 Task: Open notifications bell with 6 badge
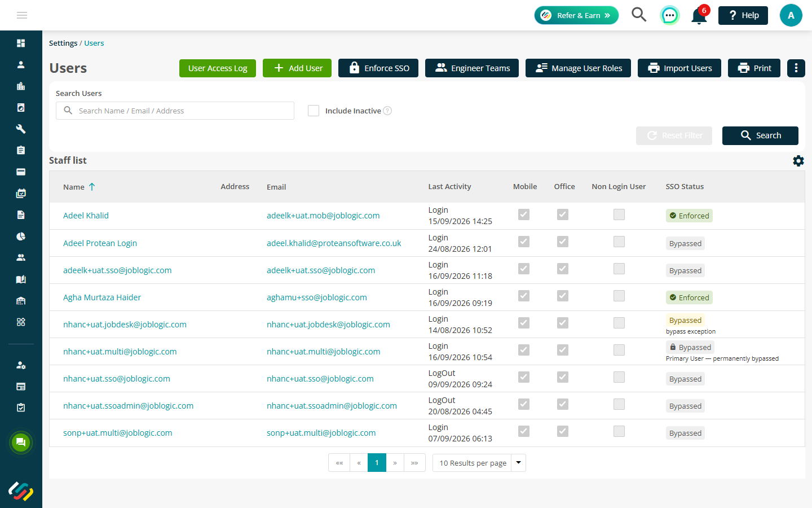pyautogui.click(x=699, y=16)
